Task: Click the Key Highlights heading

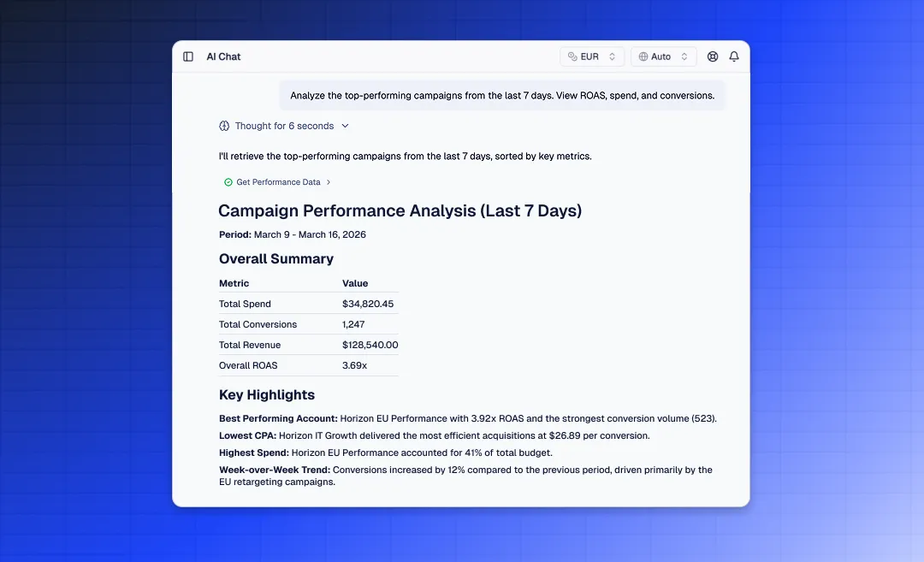Action: tap(267, 395)
